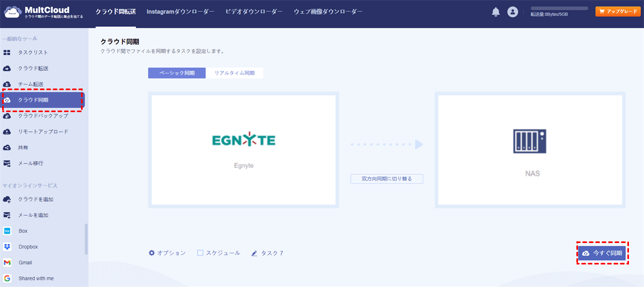Open リモートアップロード in the sidebar
The height and width of the screenshot is (287, 644).
point(43,131)
